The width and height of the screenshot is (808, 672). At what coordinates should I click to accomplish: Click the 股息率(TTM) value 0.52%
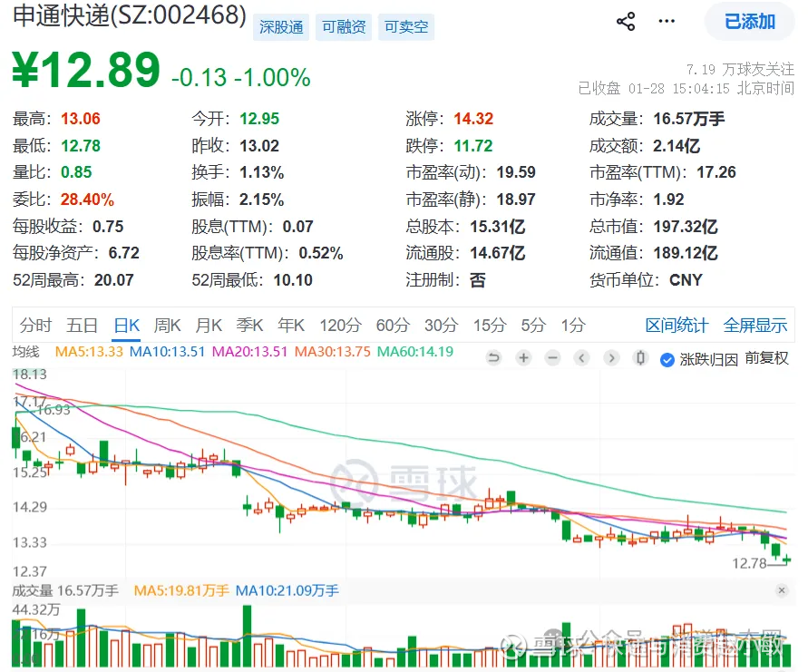click(x=321, y=253)
